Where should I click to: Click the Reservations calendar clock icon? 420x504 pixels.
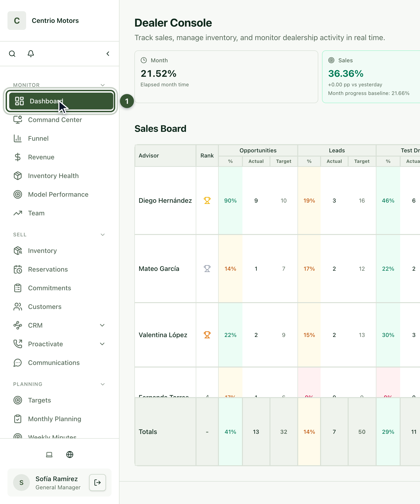click(18, 269)
